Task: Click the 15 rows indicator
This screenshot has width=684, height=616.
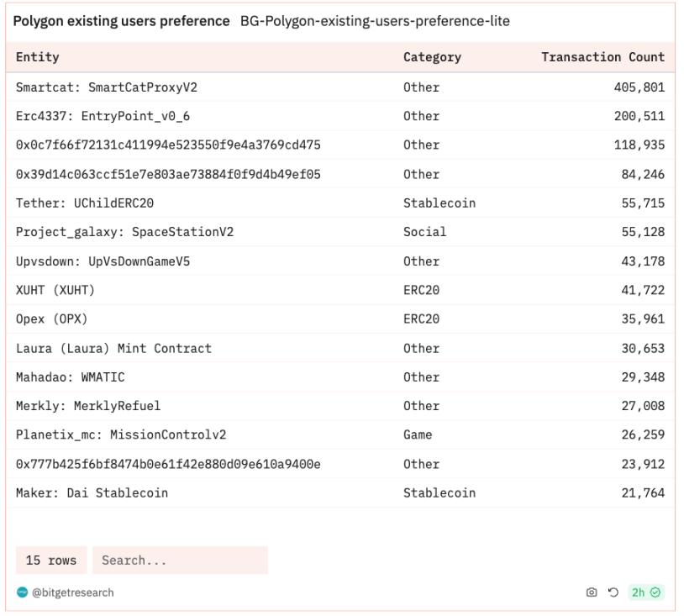Action: point(51,561)
